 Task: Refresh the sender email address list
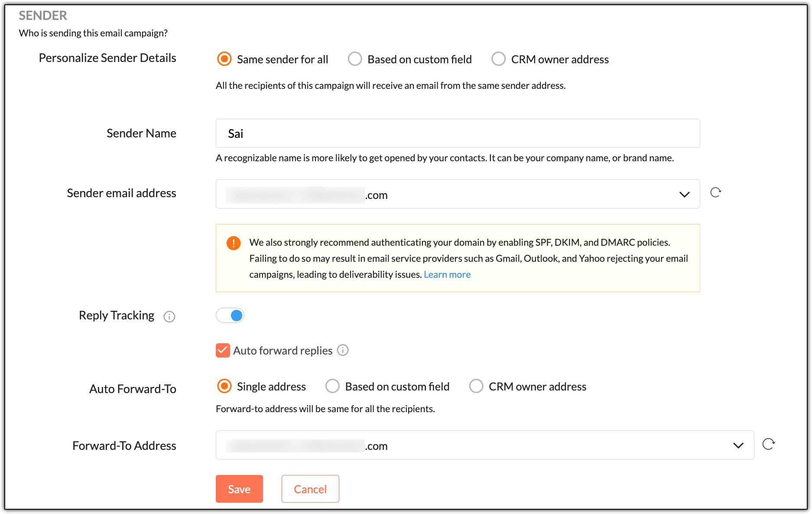(x=716, y=192)
